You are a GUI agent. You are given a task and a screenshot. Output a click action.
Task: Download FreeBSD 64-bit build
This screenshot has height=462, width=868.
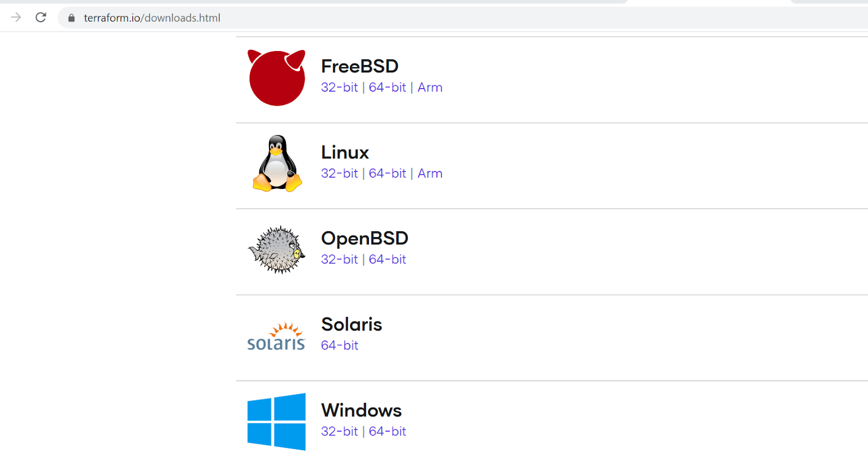[x=387, y=87]
